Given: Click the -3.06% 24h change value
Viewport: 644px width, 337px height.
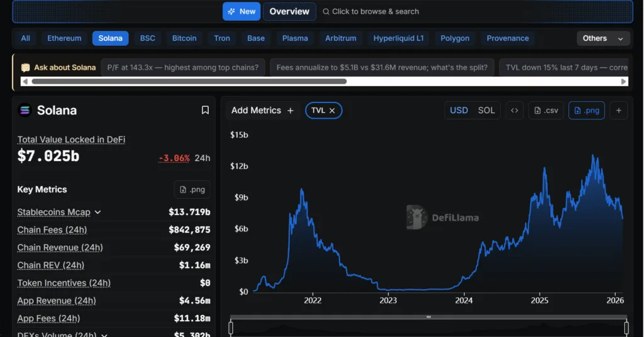Looking at the screenshot, I should 174,158.
